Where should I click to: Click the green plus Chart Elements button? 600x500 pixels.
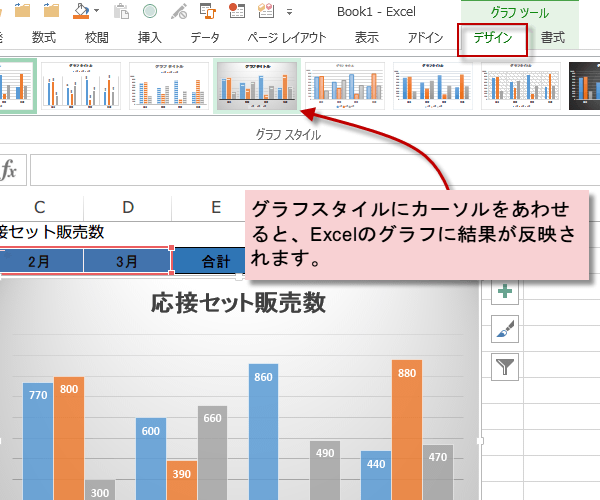[x=505, y=291]
